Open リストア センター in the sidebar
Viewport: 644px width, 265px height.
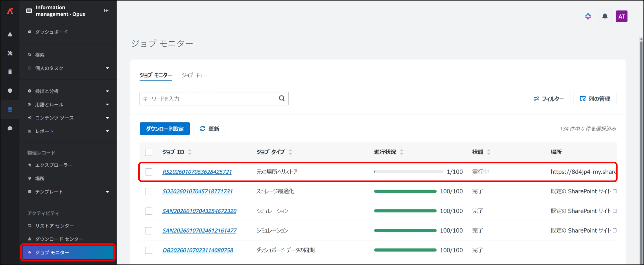tap(55, 226)
